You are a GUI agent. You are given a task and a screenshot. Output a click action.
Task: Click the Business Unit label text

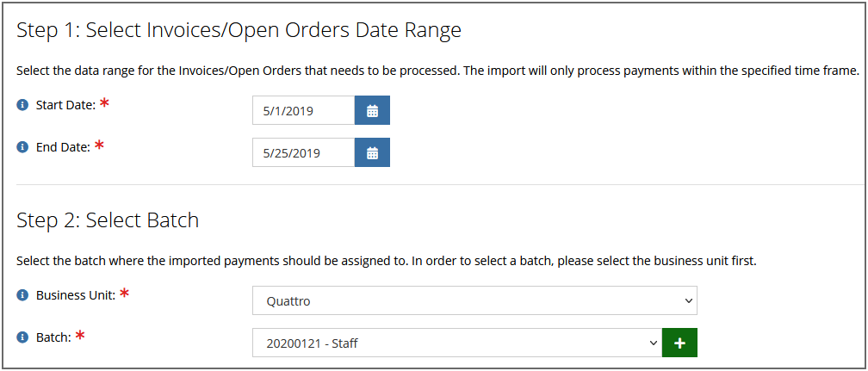click(76, 296)
